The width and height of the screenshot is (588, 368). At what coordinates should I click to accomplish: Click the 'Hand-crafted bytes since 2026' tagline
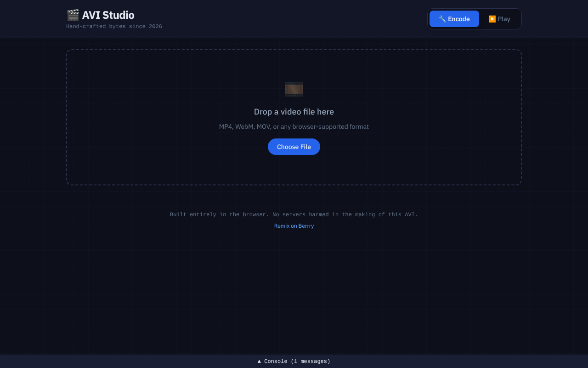(x=114, y=27)
